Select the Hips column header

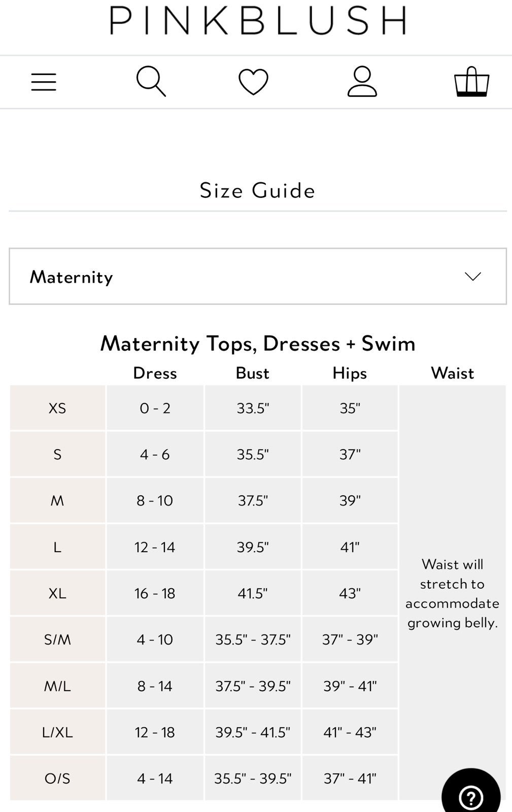tap(350, 373)
